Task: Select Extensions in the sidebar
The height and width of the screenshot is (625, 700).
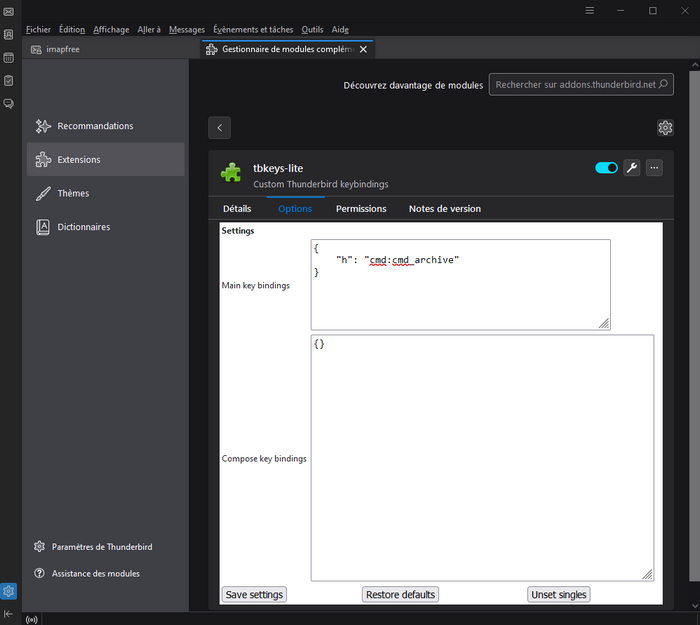Action: [105, 159]
